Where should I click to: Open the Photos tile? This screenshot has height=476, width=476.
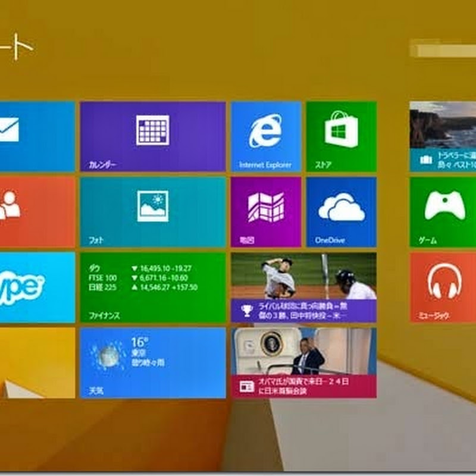point(153,212)
